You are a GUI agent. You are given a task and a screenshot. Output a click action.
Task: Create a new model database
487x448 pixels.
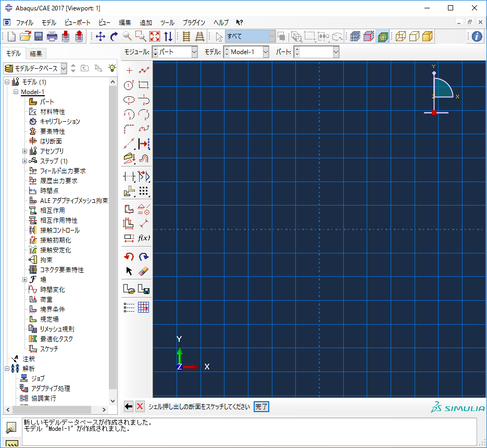coord(11,36)
